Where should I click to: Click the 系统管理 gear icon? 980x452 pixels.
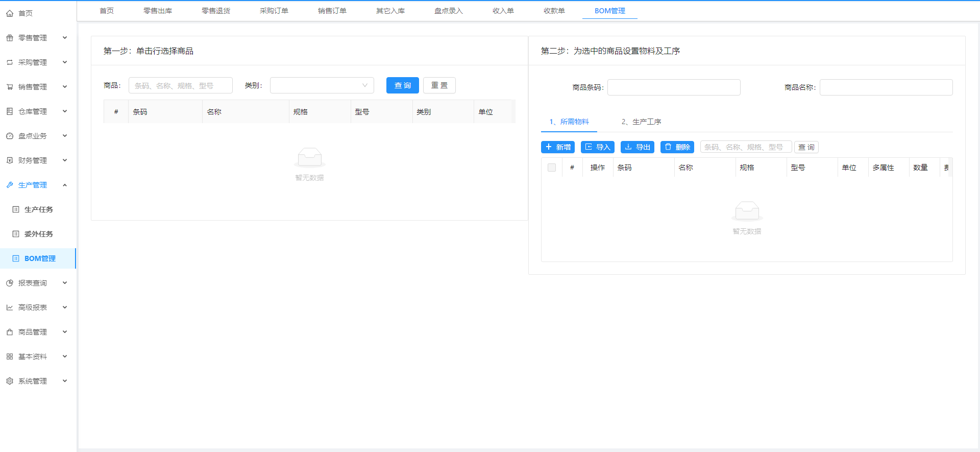10,381
